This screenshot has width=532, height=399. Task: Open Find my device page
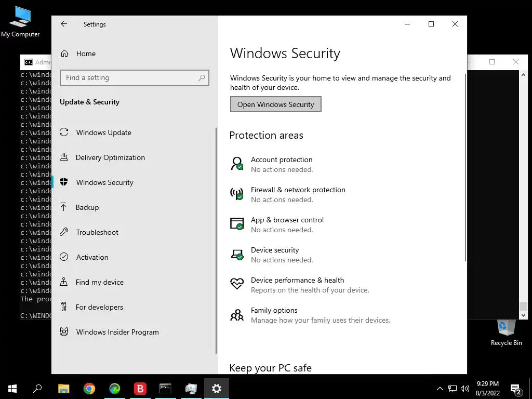coord(135,282)
